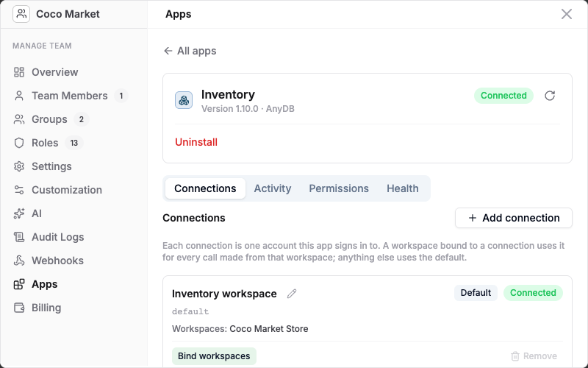This screenshot has height=368, width=588.
Task: Click the Inventory workspace title
Action: point(224,294)
